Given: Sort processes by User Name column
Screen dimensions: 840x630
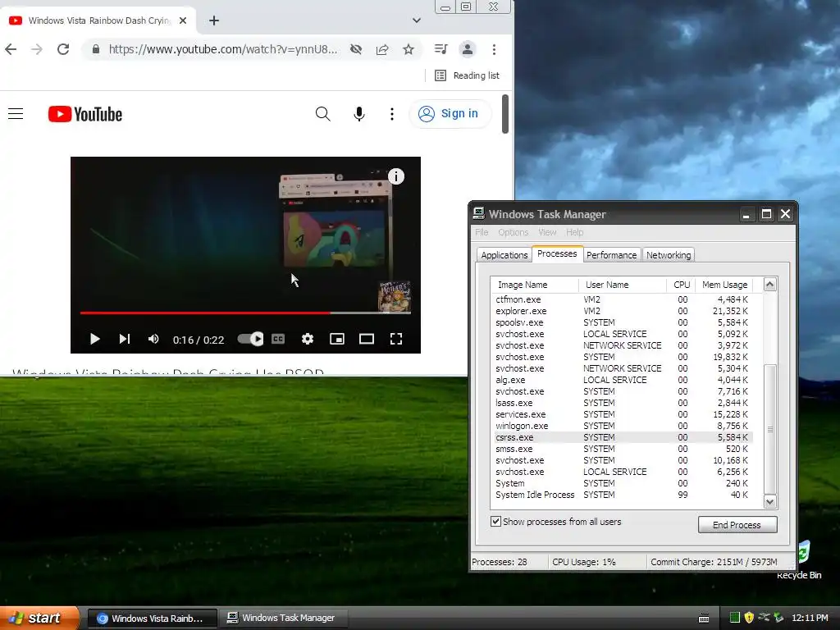Looking at the screenshot, I should click(x=623, y=285).
